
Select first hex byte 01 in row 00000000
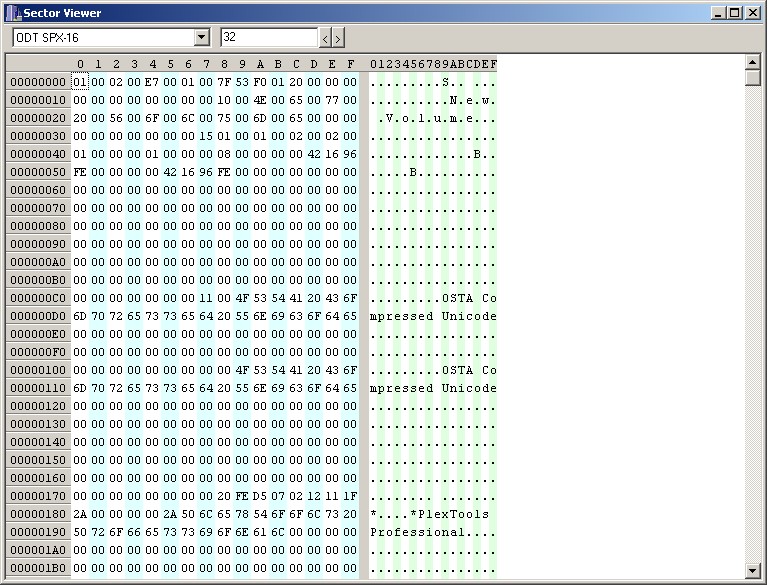[80, 82]
